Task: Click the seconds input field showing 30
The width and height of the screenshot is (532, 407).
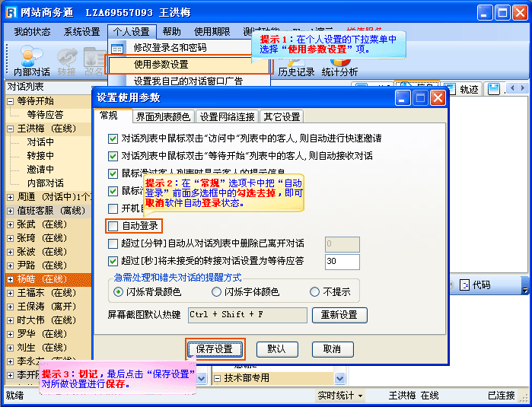Action: pyautogui.click(x=341, y=261)
